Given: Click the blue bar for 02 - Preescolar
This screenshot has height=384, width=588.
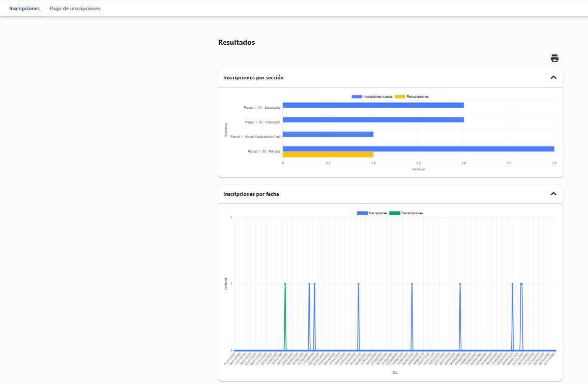Looking at the screenshot, I should [x=373, y=120].
